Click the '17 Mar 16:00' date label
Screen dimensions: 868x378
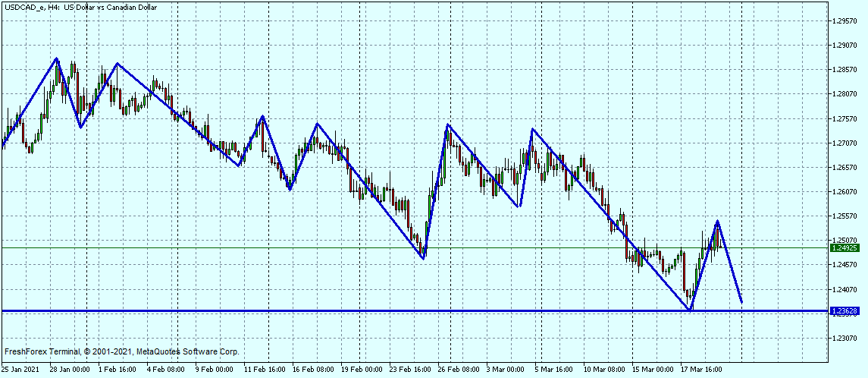(702, 369)
